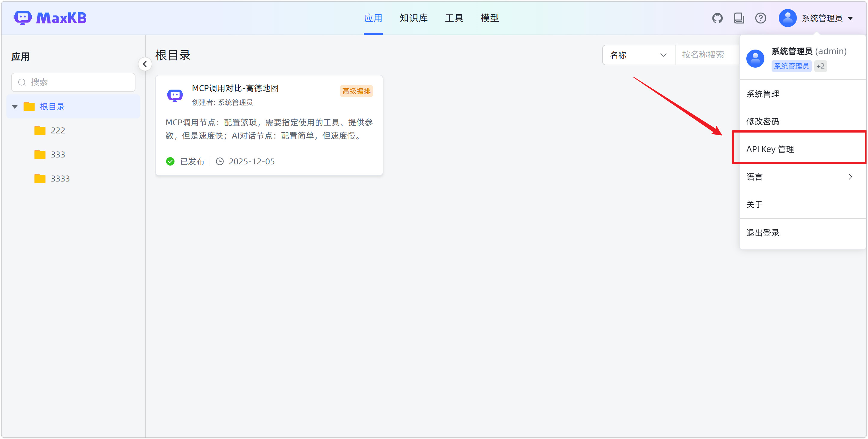The image size is (868, 439).
Task: Switch to the 知识库 tab
Action: 414,18
